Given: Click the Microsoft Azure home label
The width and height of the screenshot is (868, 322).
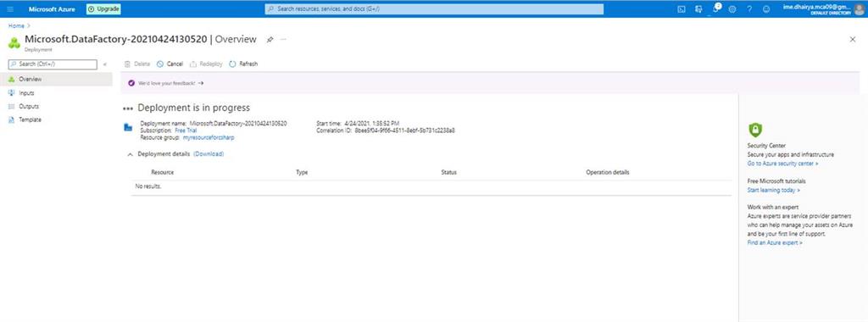Looking at the screenshot, I should click(52, 8).
